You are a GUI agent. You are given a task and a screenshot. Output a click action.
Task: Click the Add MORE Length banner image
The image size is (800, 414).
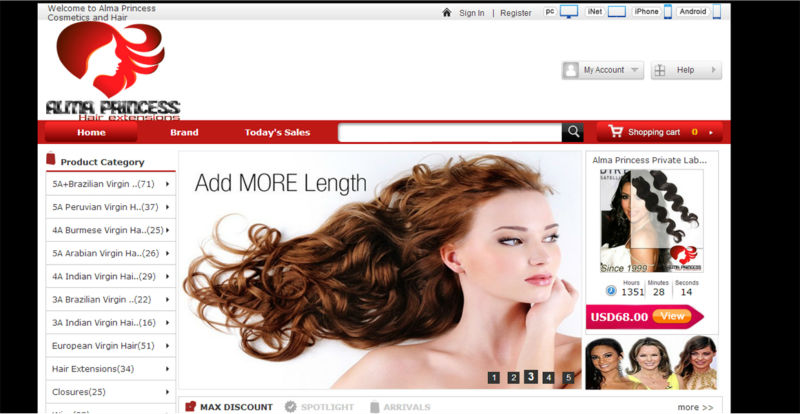pyautogui.click(x=380, y=270)
